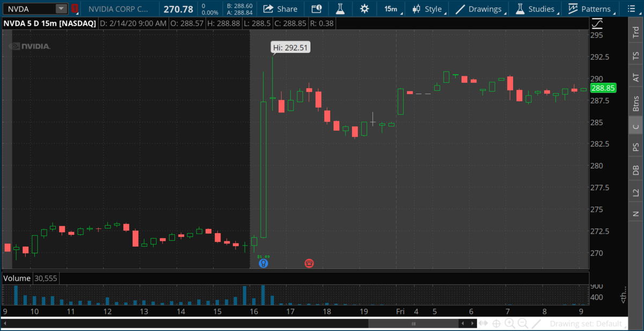The height and width of the screenshot is (331, 644).
Task: Select the C sidebar tab
Action: (636, 127)
